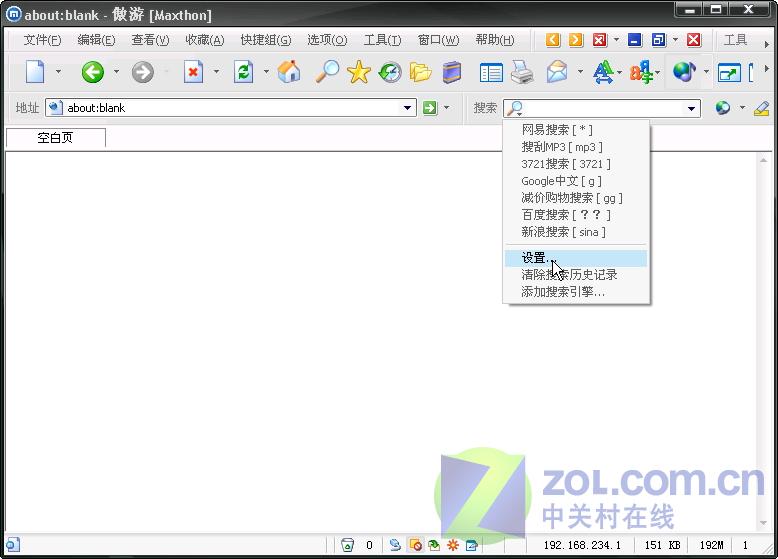This screenshot has width=778, height=559.
Task: Open the 快捷组(G) menu
Action: point(266,40)
